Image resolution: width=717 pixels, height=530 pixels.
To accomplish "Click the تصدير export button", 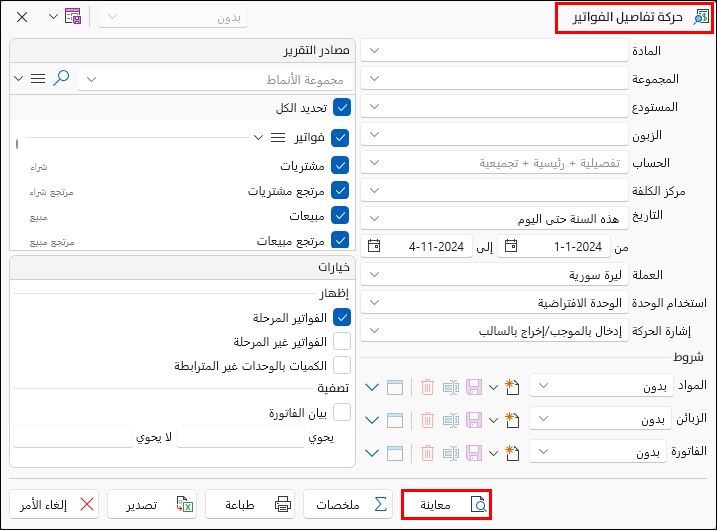I will point(152,504).
